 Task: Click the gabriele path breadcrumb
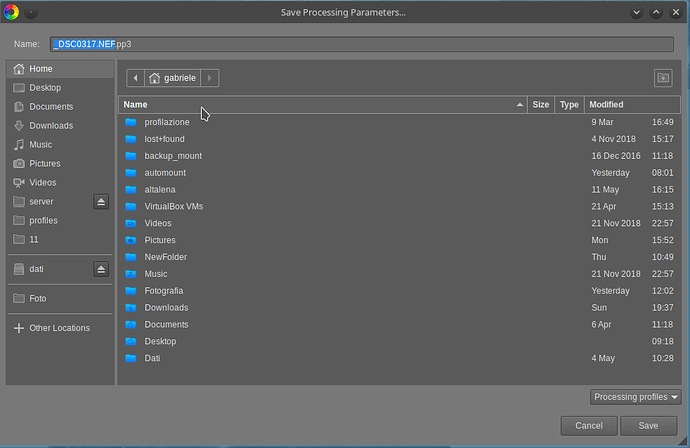(173, 78)
